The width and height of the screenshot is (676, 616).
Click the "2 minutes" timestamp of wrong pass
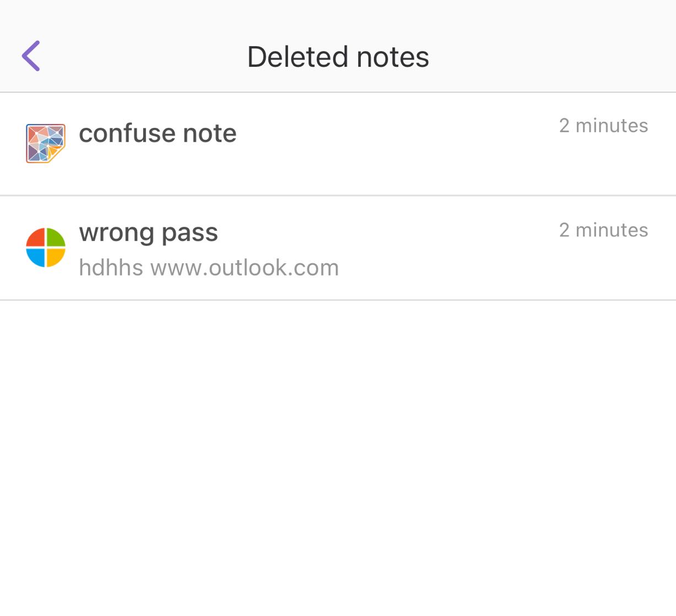pyautogui.click(x=603, y=230)
